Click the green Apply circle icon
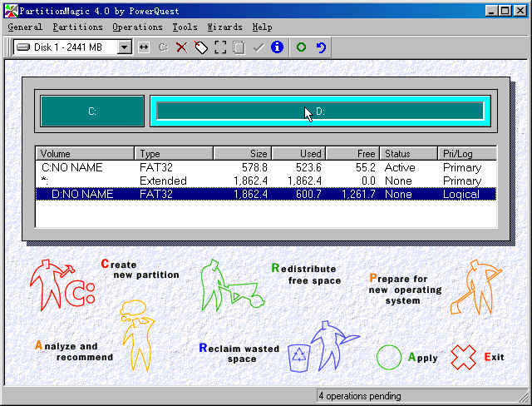Screen dimensions: 532x406 (x=389, y=357)
